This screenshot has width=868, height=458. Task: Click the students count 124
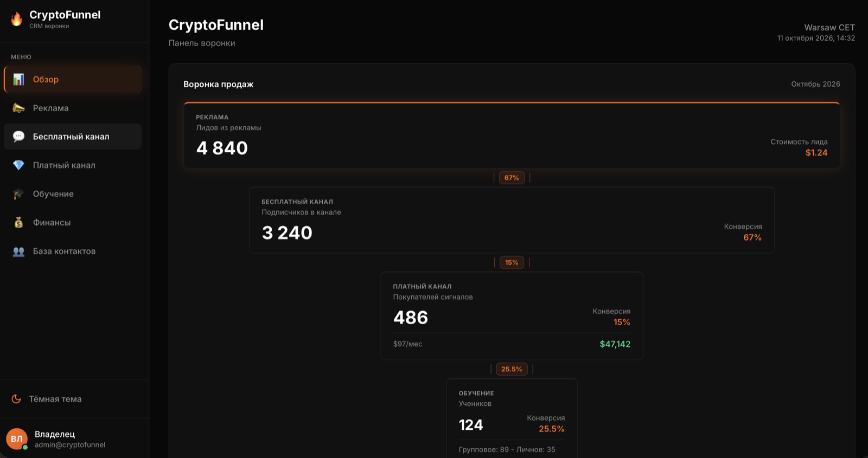pos(471,425)
